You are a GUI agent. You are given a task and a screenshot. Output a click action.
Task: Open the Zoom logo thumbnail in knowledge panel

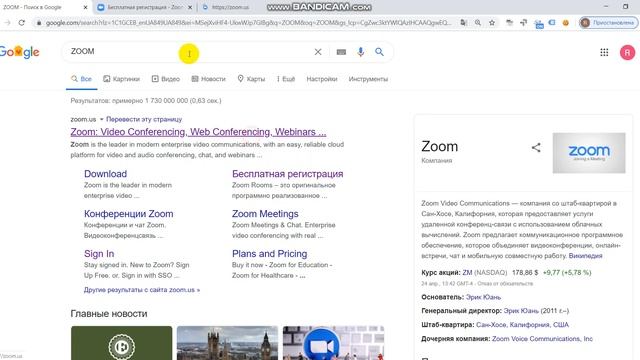pos(589,153)
